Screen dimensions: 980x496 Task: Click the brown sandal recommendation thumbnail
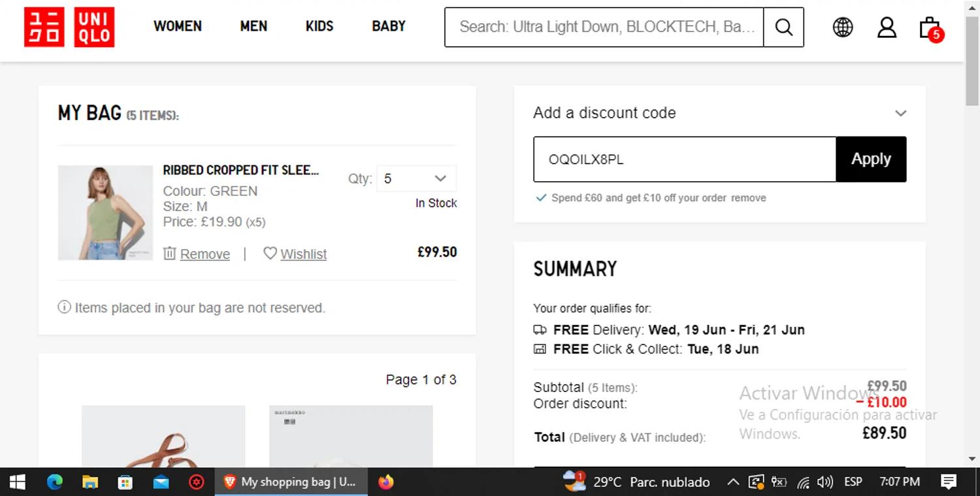pos(163,437)
